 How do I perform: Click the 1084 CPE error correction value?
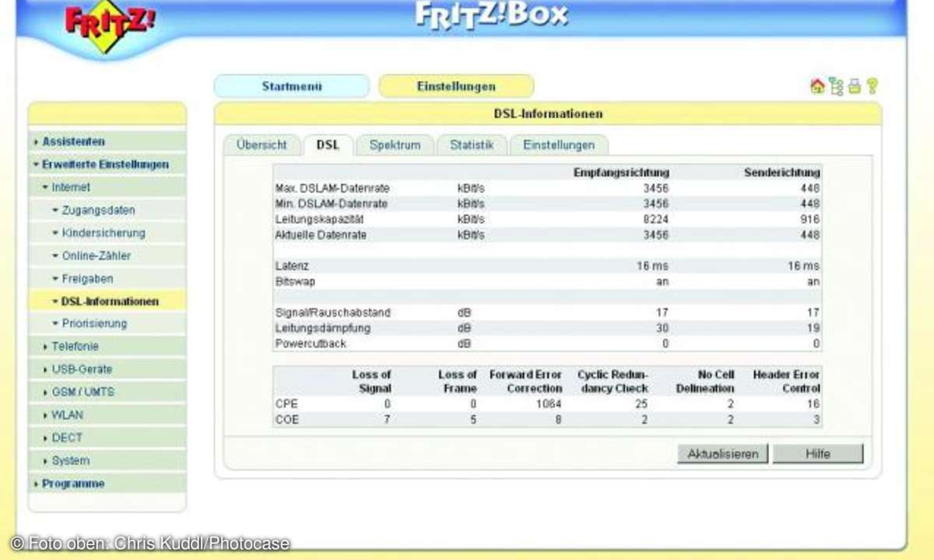[549, 404]
